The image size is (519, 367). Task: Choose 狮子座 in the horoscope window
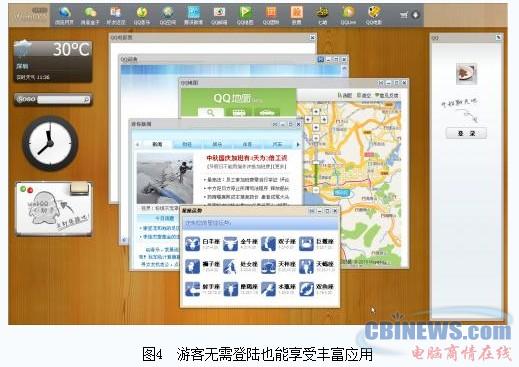point(202,266)
